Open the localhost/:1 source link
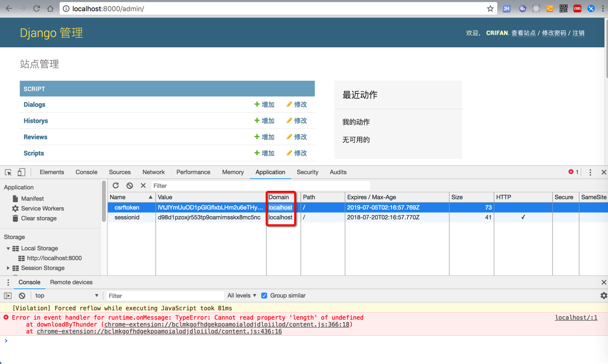 pyautogui.click(x=576, y=318)
